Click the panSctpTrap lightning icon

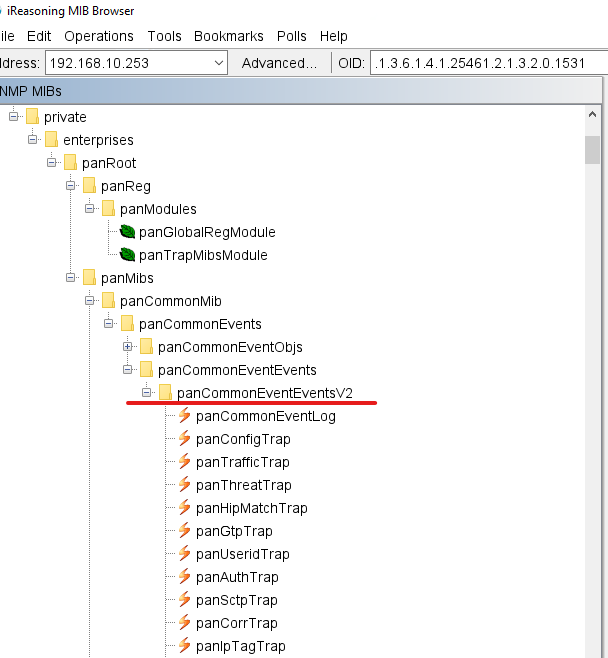point(184,600)
